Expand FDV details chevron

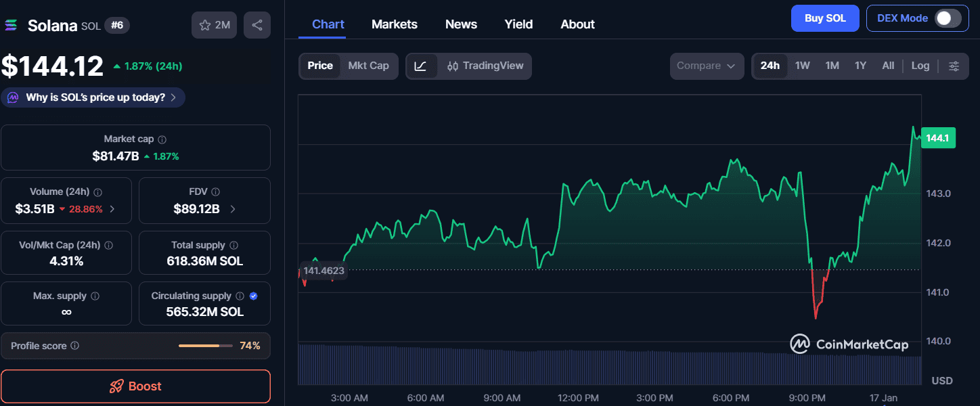tap(233, 209)
